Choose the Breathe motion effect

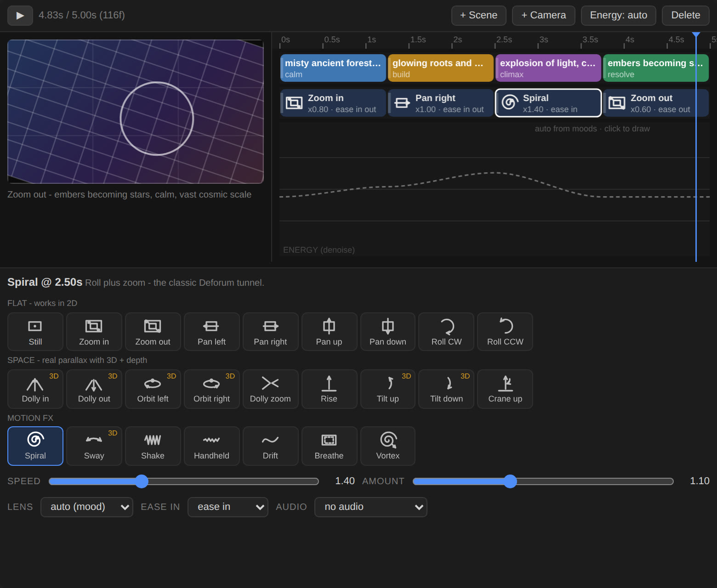pos(329,446)
